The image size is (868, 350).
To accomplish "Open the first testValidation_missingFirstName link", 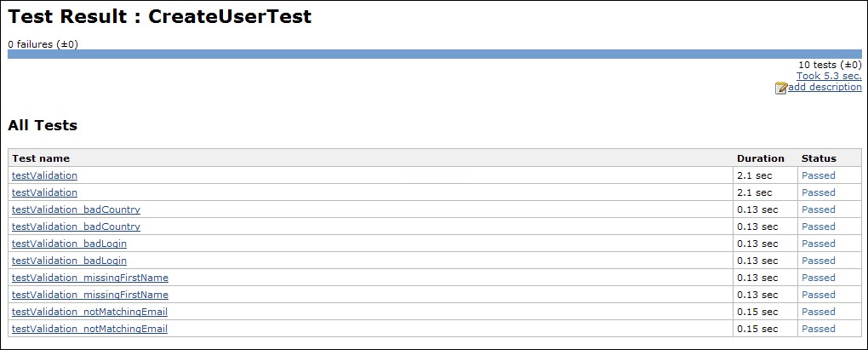I will 90,278.
